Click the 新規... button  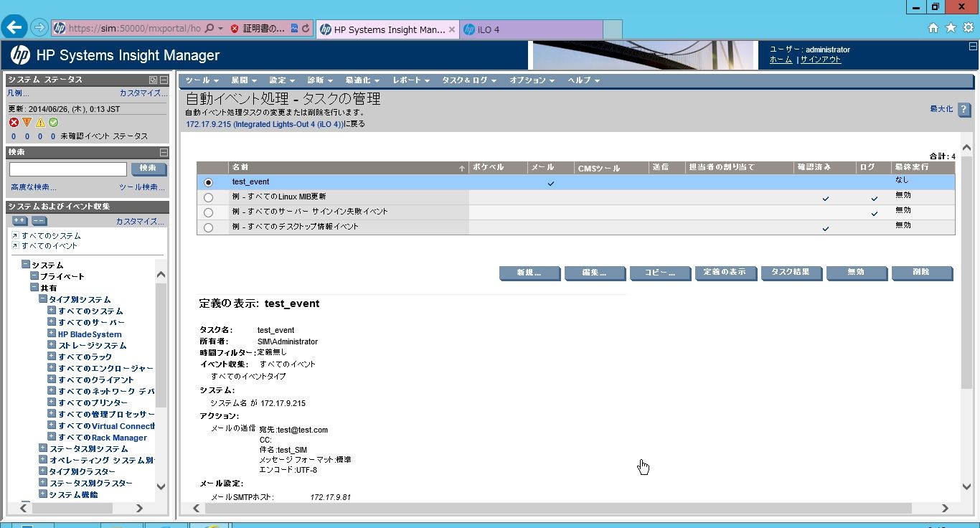(x=529, y=273)
